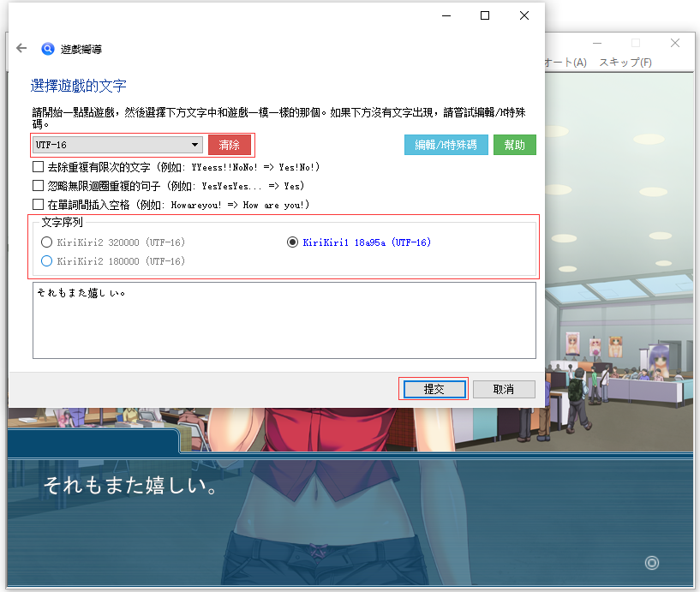This screenshot has height=592, width=700.
Task: Click circular advance icon in game textbox
Action: pyautogui.click(x=652, y=563)
